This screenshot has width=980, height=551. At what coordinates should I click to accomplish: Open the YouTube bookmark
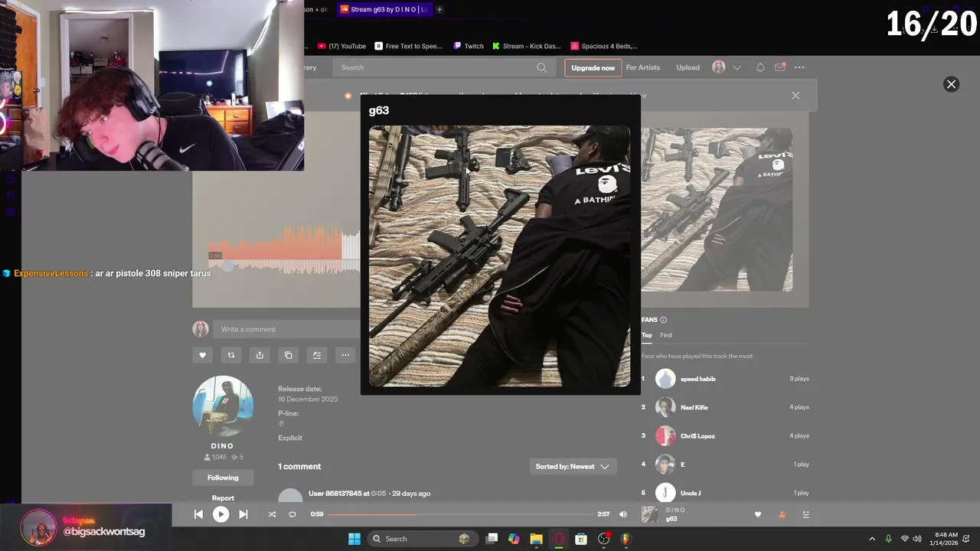(341, 46)
